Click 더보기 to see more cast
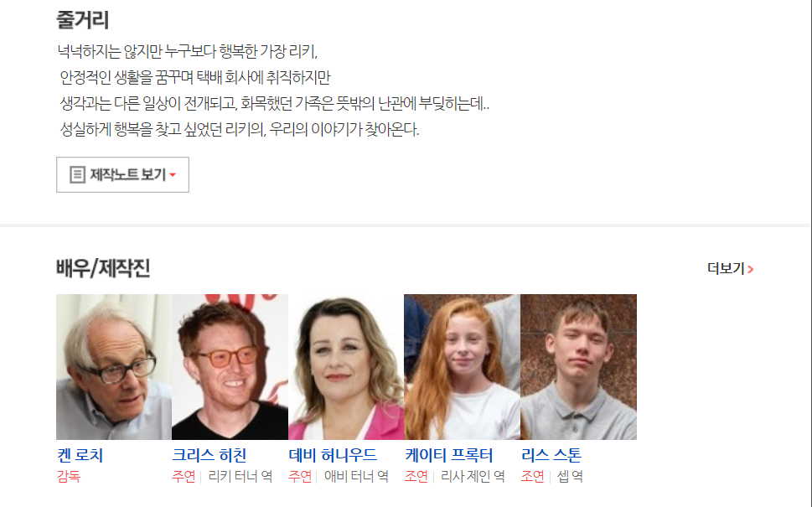Image resolution: width=812 pixels, height=507 pixels. coord(726,268)
